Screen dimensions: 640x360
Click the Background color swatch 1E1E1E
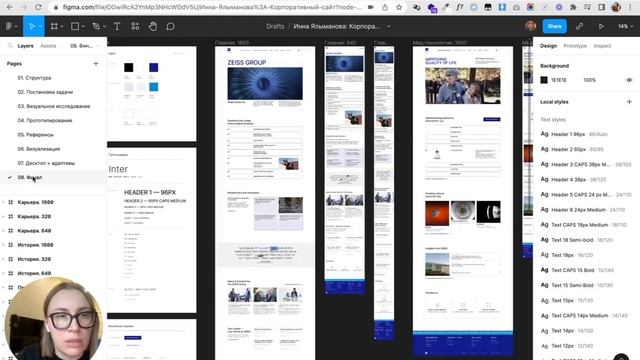(544, 80)
